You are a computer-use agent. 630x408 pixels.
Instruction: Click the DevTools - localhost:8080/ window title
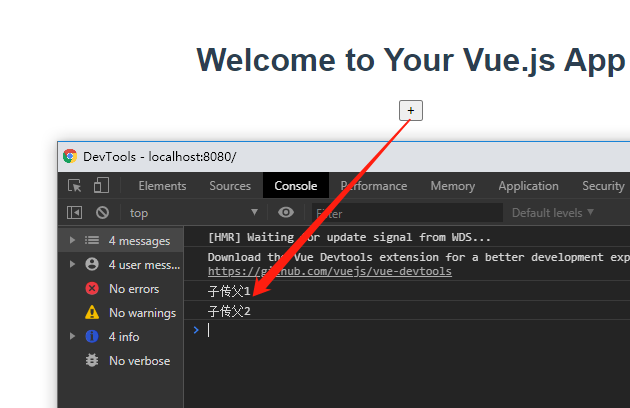[x=160, y=156]
